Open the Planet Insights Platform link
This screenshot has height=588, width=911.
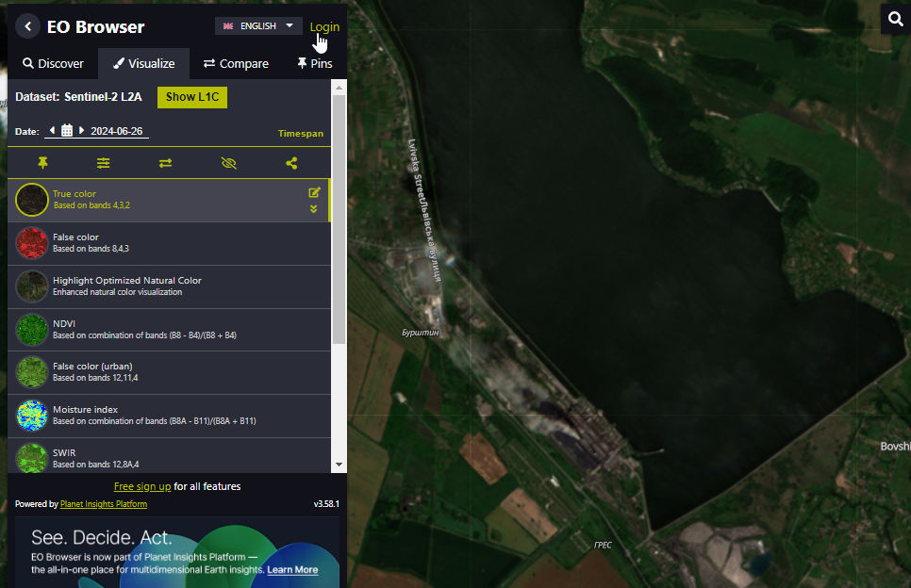pos(104,504)
